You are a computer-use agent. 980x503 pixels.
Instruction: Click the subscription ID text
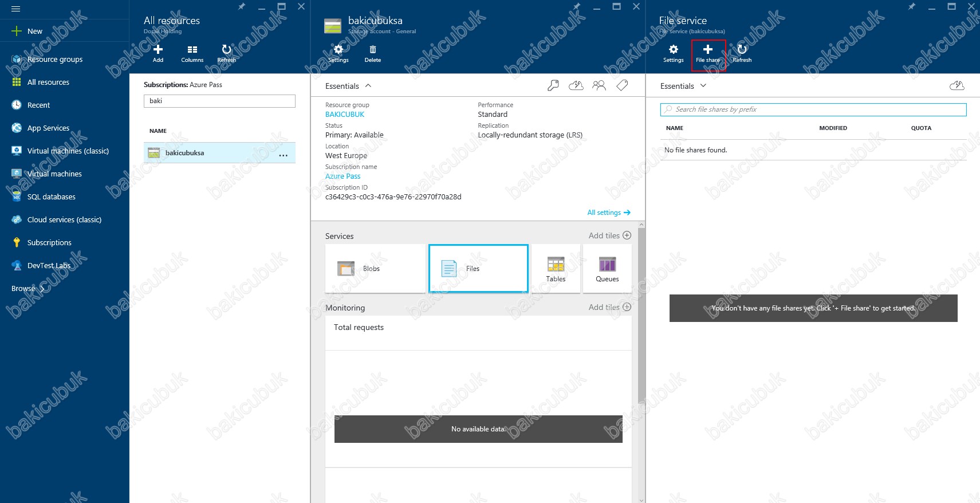pos(393,197)
